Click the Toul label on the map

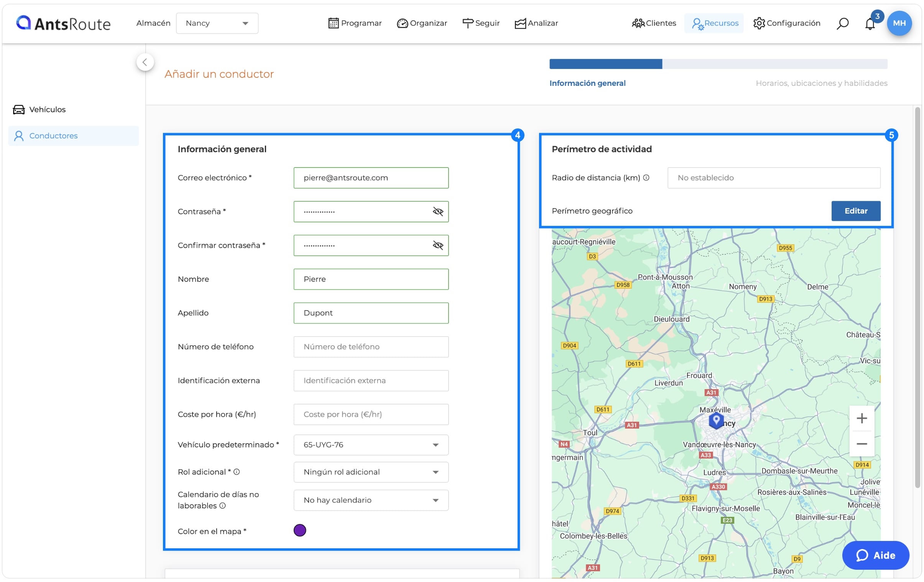590,432
